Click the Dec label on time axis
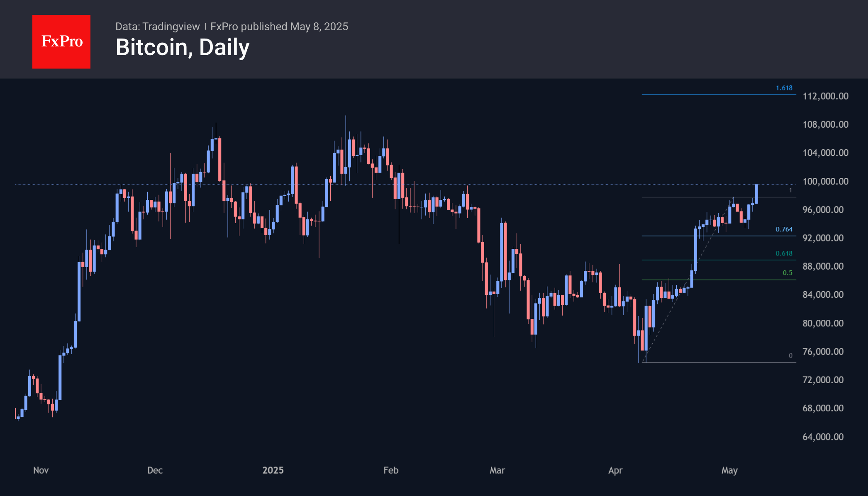The image size is (868, 496). click(155, 470)
